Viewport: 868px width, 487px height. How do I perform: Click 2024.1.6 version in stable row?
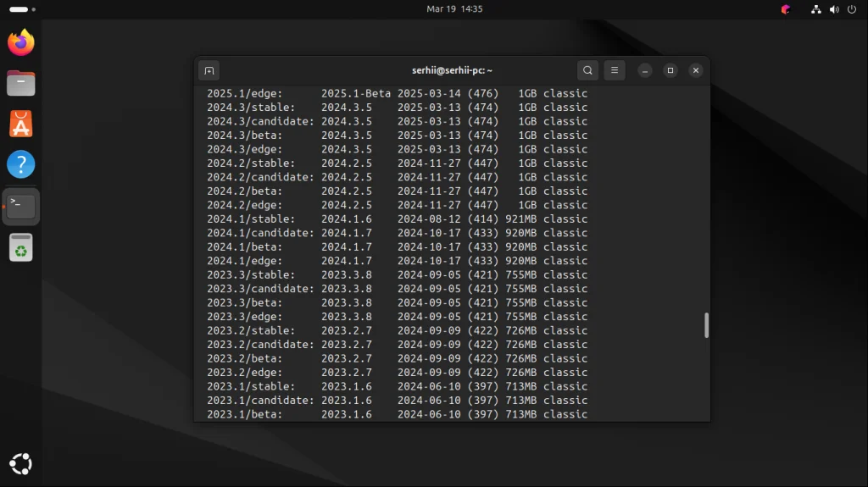347,219
